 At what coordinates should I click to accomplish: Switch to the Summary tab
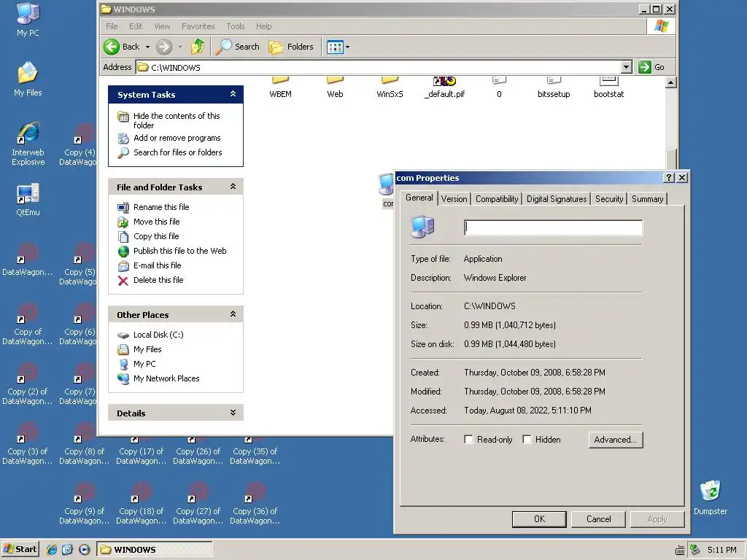[648, 199]
